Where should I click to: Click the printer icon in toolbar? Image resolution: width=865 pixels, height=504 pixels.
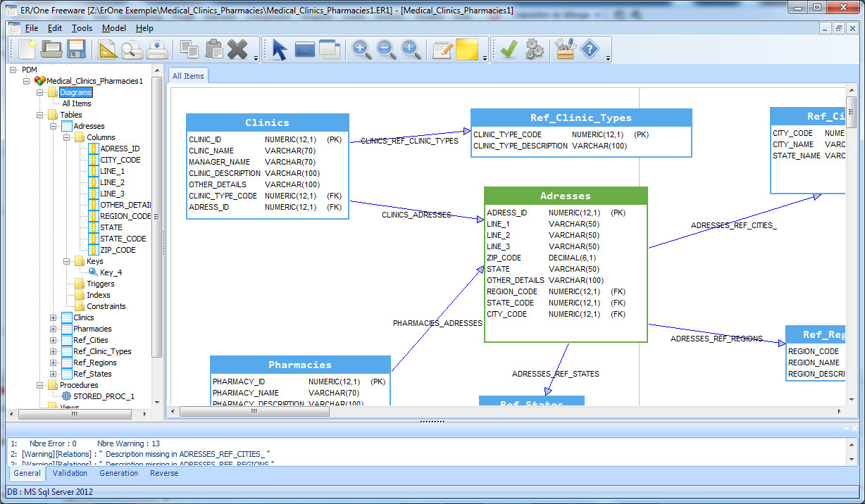coord(157,49)
